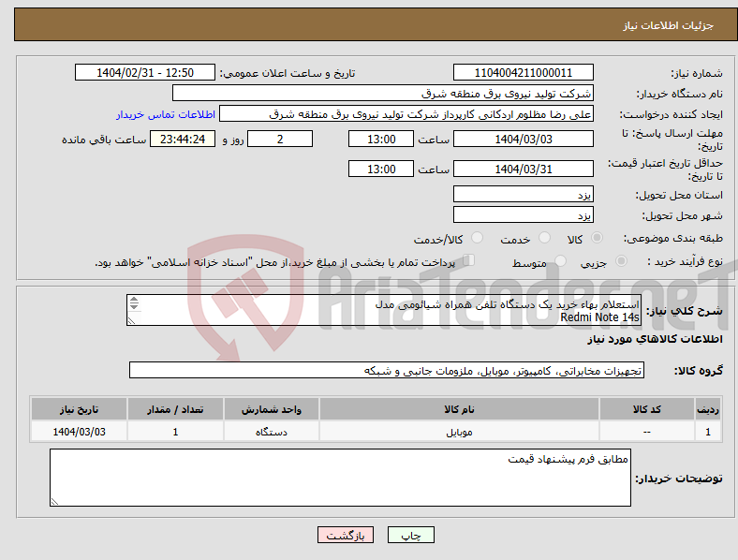
Task: Click the delivery city field یزد
Action: coord(524,214)
